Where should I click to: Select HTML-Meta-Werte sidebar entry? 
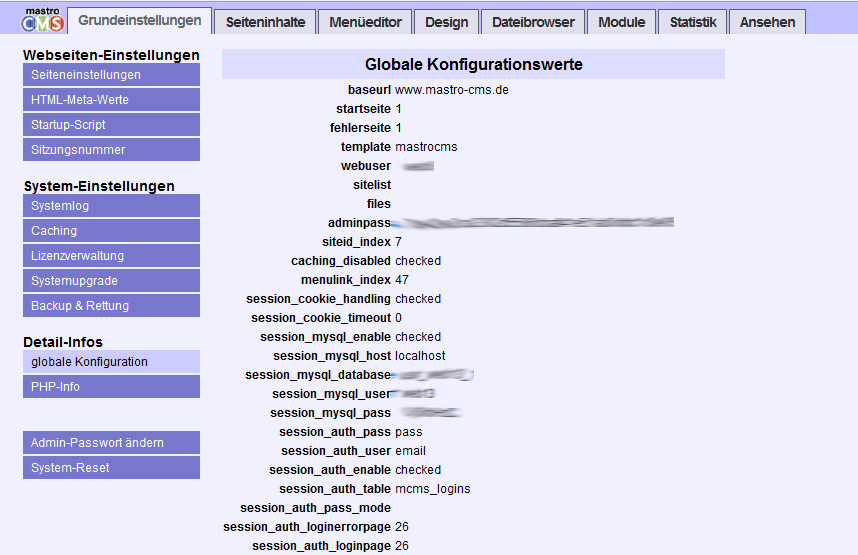[111, 100]
